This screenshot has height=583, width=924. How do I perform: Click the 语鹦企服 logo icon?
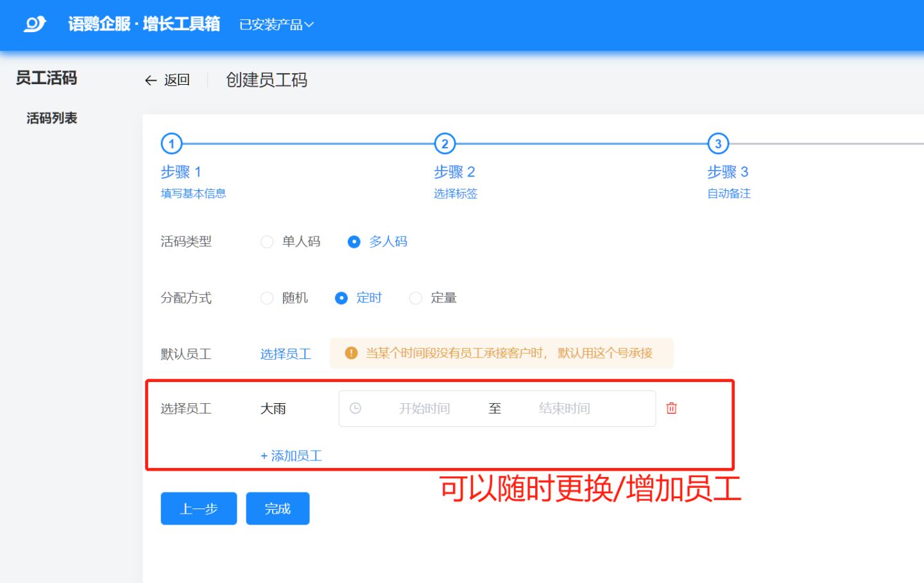35,24
